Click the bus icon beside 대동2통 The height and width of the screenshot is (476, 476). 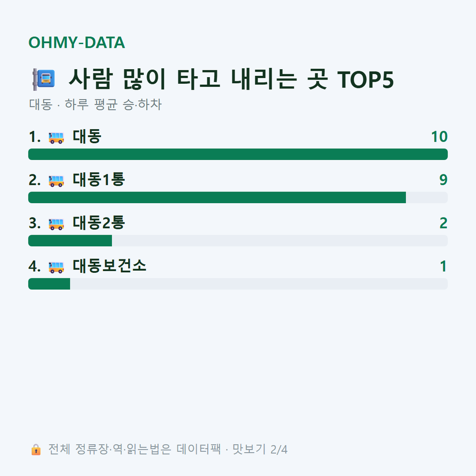(x=56, y=224)
